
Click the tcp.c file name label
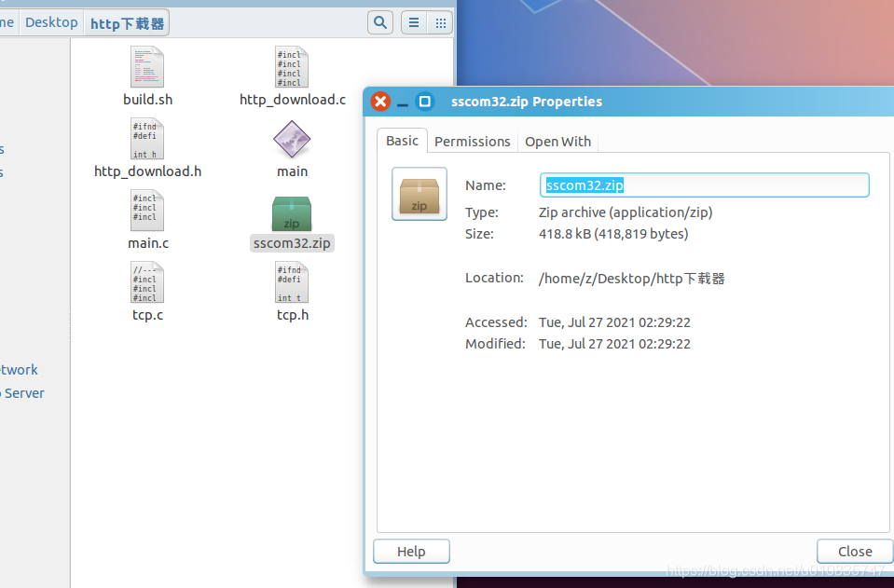pos(147,315)
